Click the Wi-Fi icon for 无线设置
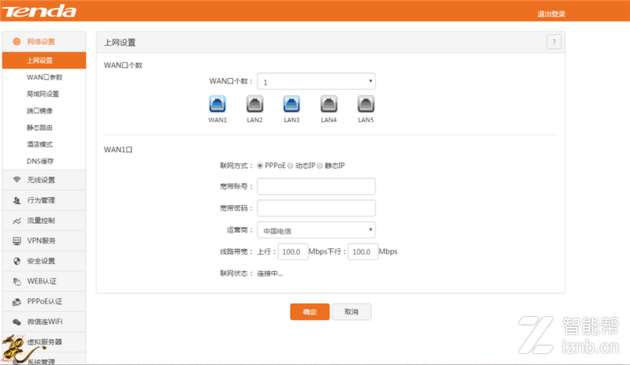Screen dimensions: 630x365 (16, 179)
